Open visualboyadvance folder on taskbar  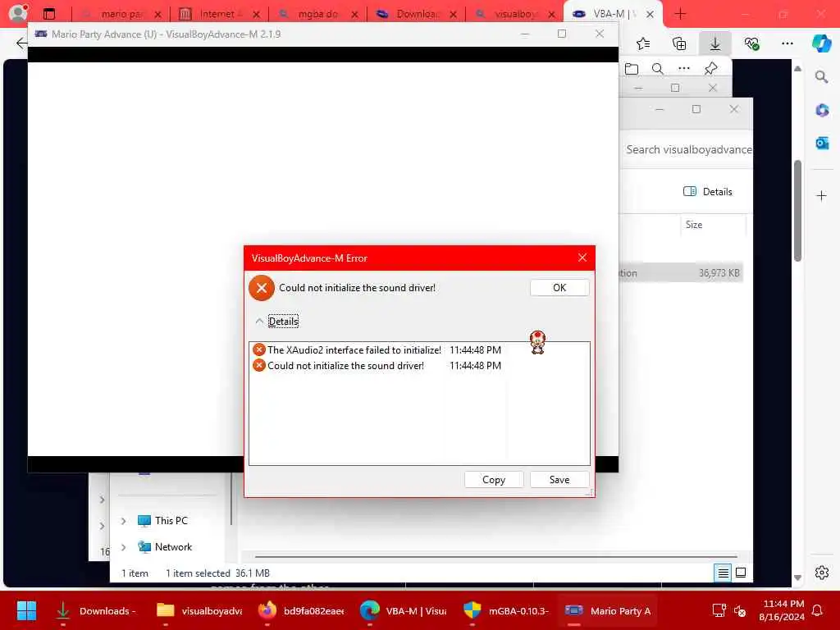[x=199, y=610]
